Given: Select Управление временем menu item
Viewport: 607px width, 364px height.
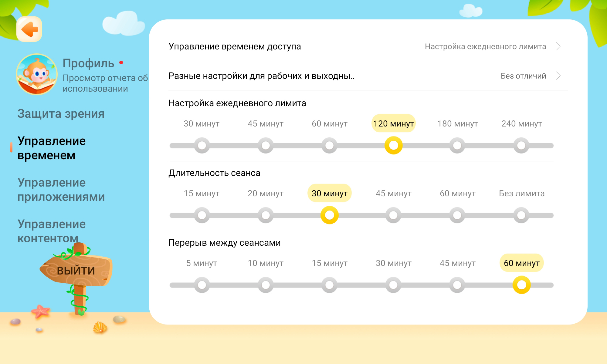Looking at the screenshot, I should (52, 148).
